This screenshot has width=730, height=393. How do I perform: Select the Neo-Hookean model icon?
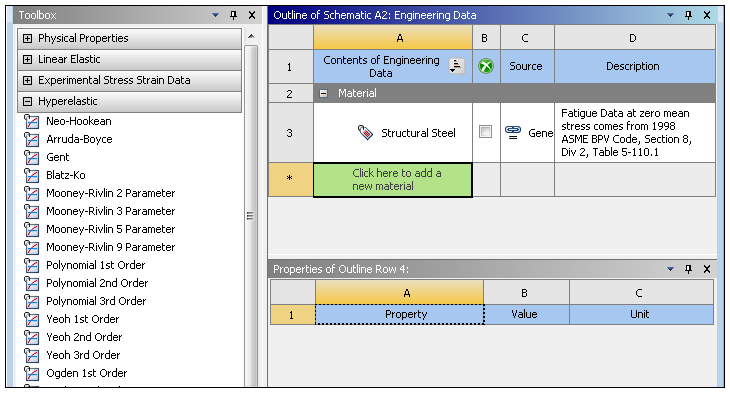click(32, 122)
